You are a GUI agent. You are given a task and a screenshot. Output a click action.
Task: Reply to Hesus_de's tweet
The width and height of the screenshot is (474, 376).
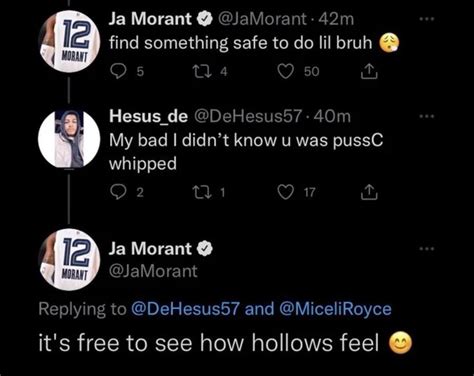(x=118, y=192)
